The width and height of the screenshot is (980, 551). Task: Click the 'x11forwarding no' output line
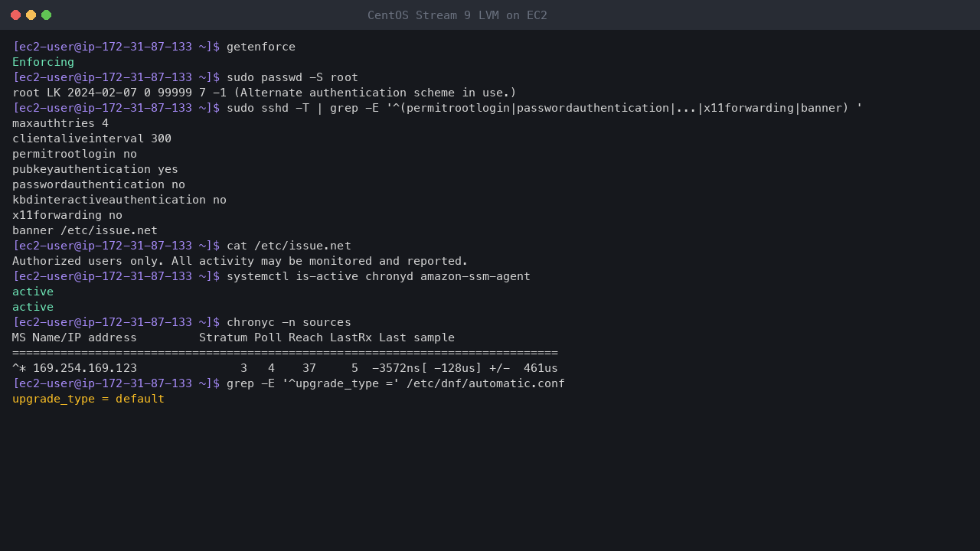67,215
